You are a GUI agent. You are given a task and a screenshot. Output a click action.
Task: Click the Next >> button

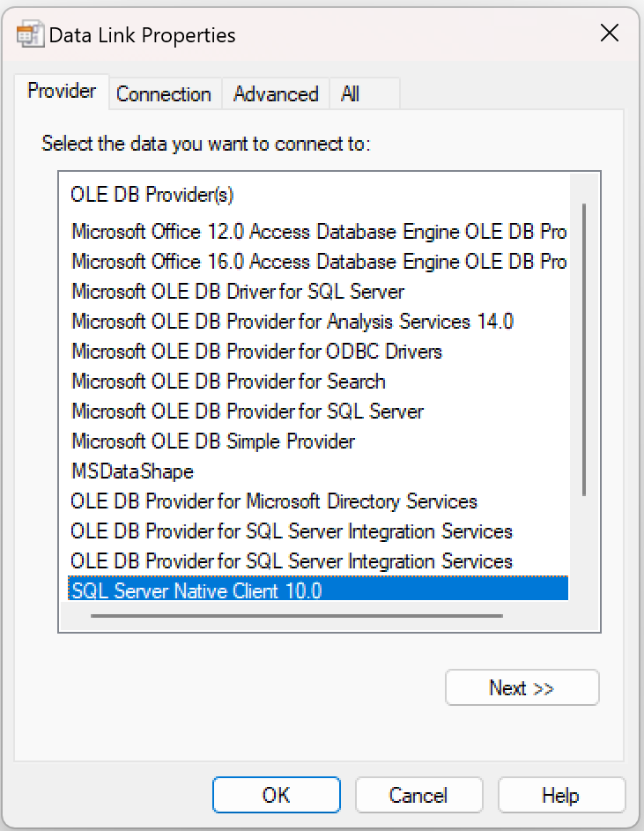tap(522, 687)
